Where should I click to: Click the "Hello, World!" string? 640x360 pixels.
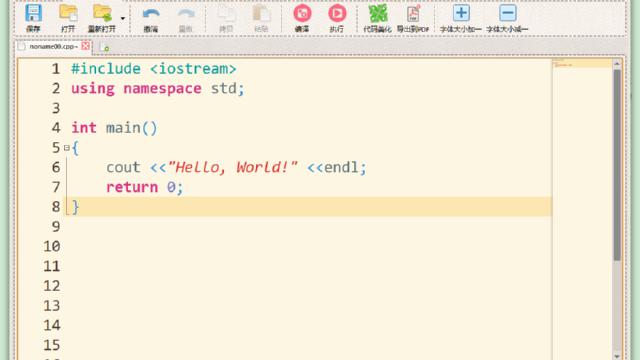click(232, 167)
